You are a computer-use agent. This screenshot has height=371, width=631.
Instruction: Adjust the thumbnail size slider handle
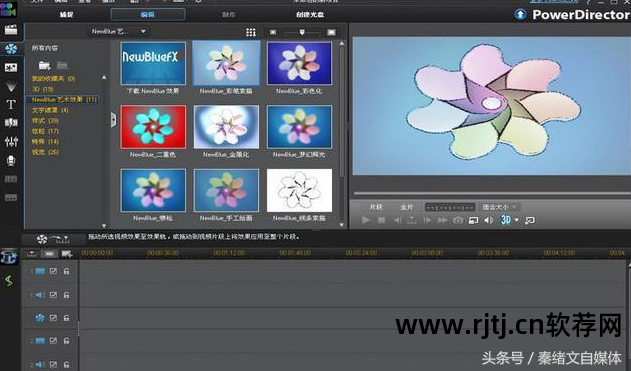coord(302,32)
